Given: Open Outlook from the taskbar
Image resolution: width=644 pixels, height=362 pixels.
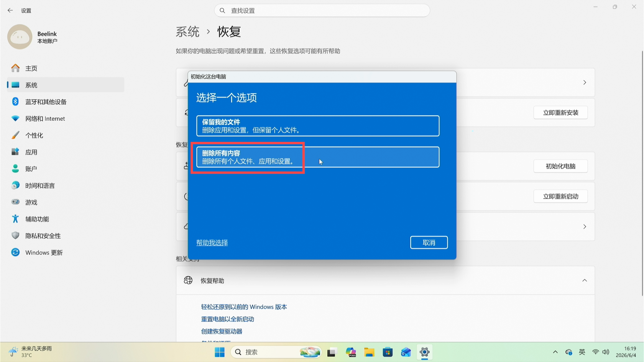Looking at the screenshot, I should pos(406,352).
